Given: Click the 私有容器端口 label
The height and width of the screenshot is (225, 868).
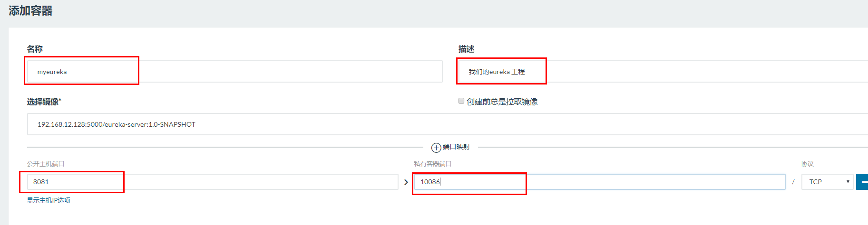Looking at the screenshot, I should point(432,164).
